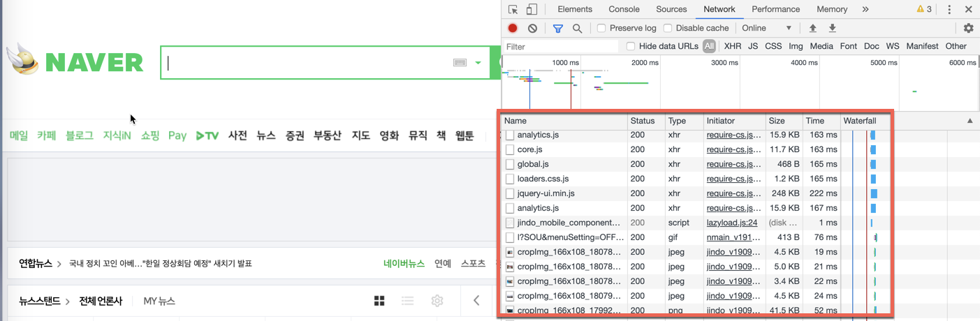Enable Disable cache checkbox

pyautogui.click(x=668, y=28)
